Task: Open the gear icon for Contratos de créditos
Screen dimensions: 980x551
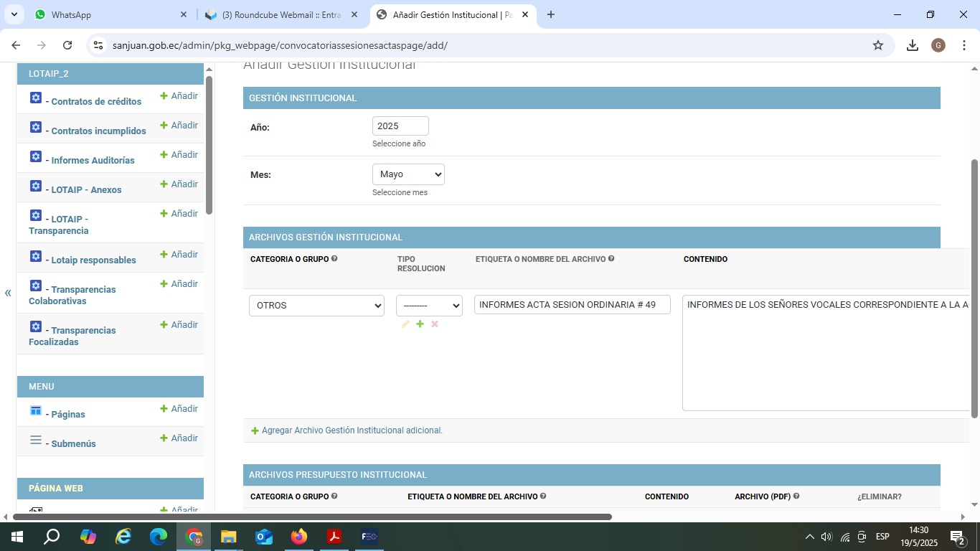Action: coord(36,98)
